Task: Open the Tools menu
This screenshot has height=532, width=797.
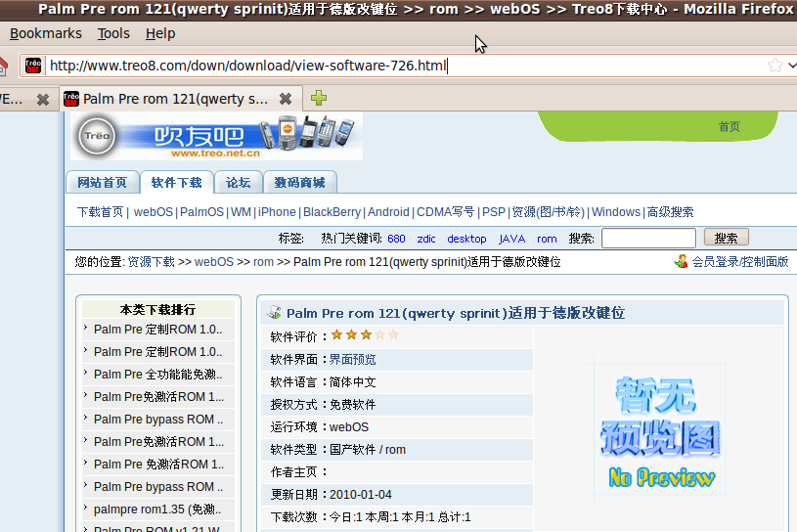Action: [113, 33]
